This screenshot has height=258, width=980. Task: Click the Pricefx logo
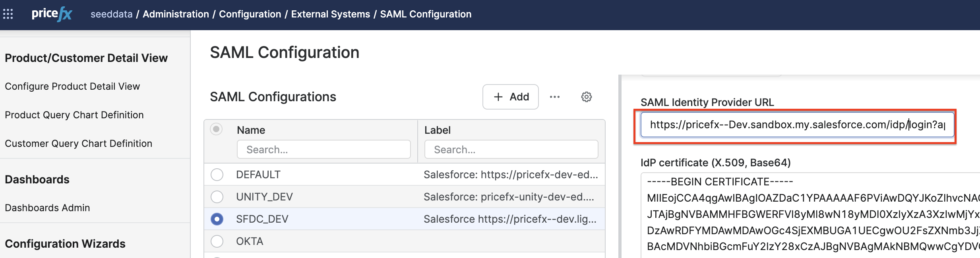click(x=52, y=14)
